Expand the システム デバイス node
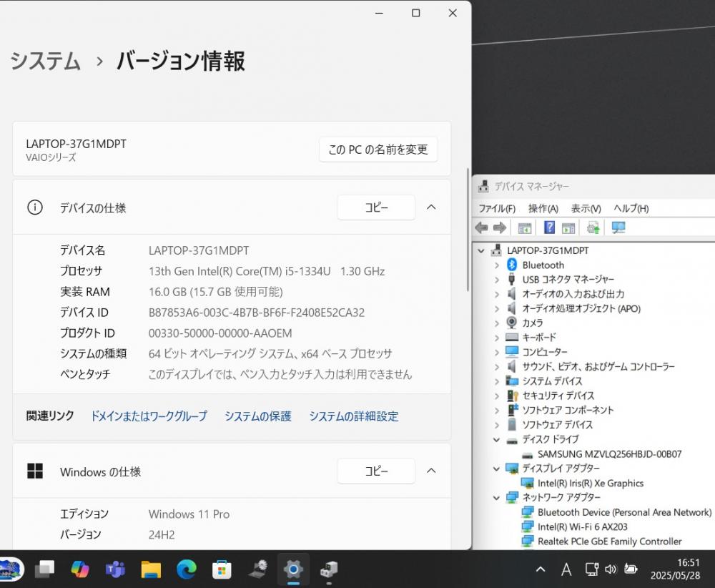The height and width of the screenshot is (588, 715). coord(497,381)
